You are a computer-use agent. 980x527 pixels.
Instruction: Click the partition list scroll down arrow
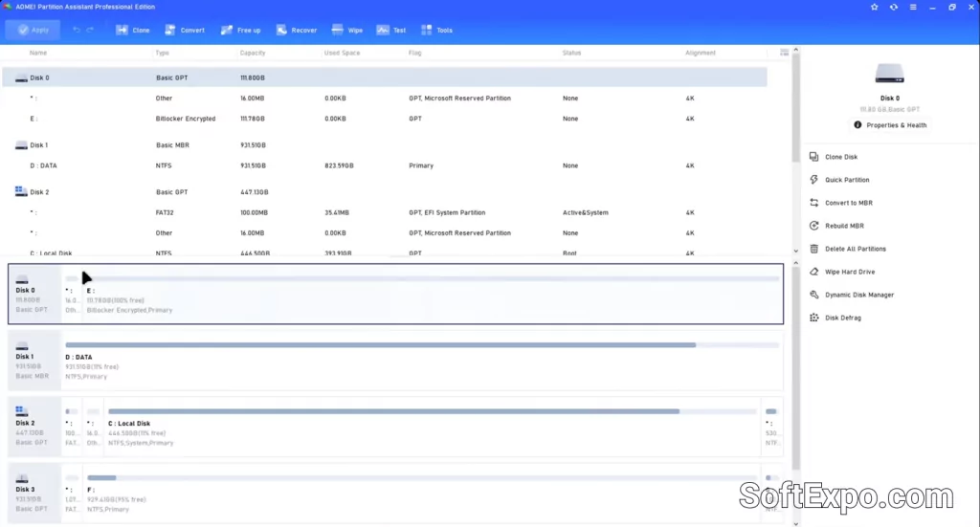(x=795, y=251)
